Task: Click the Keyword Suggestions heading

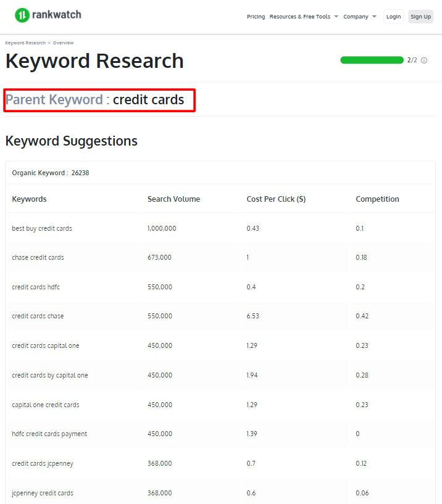Action: [x=72, y=141]
